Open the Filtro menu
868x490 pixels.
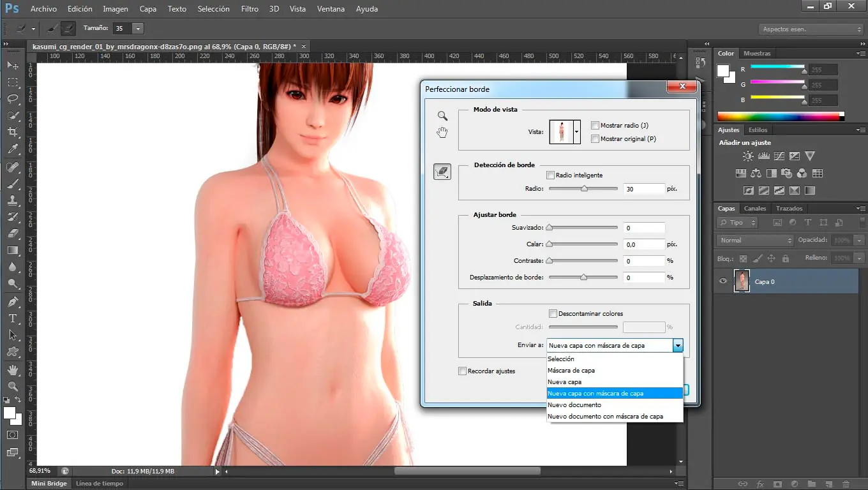(250, 9)
